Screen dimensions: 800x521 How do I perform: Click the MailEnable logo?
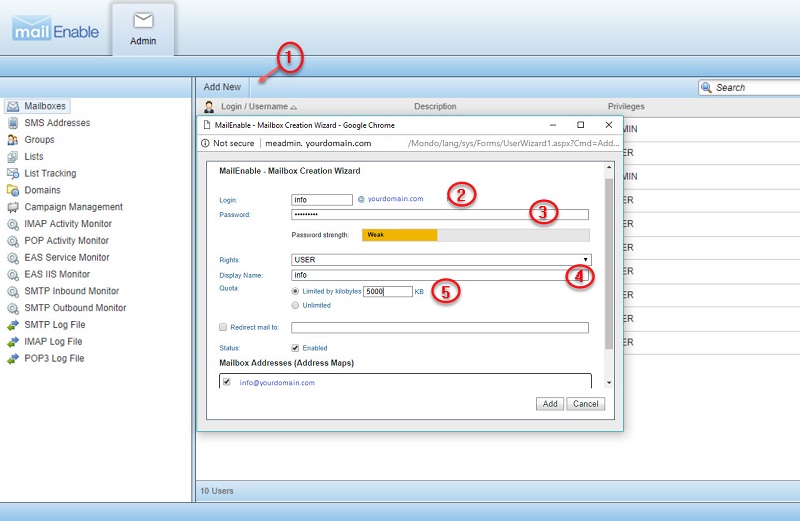(55, 29)
